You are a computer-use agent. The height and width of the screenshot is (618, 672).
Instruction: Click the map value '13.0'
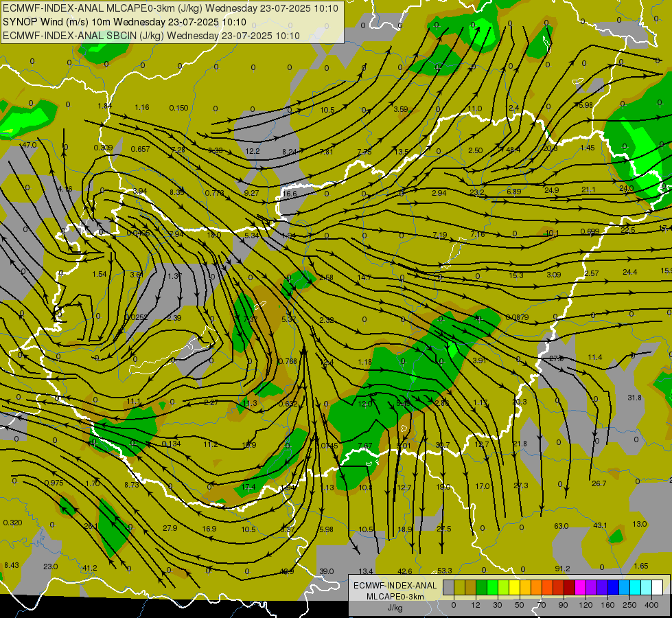[640, 524]
